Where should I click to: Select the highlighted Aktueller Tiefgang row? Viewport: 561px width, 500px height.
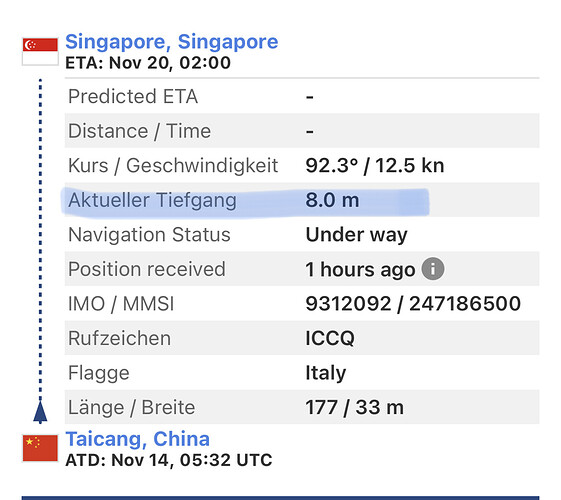302,200
